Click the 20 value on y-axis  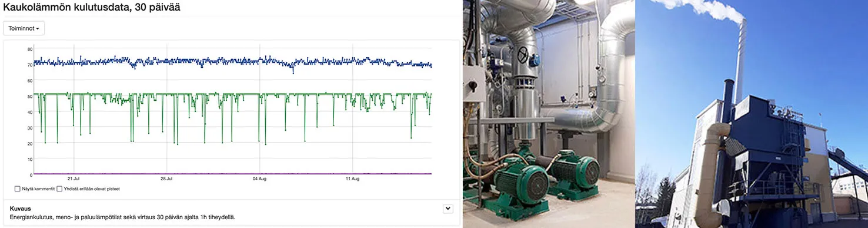pyautogui.click(x=29, y=144)
